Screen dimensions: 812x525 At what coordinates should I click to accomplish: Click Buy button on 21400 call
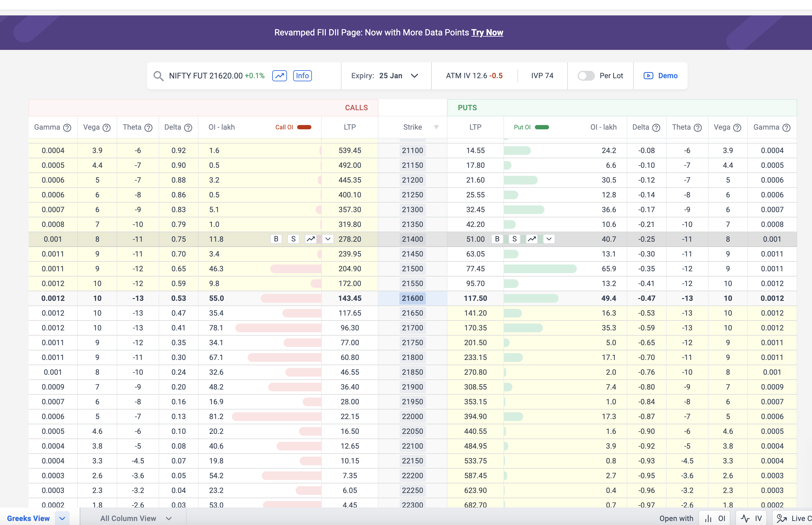tap(276, 239)
